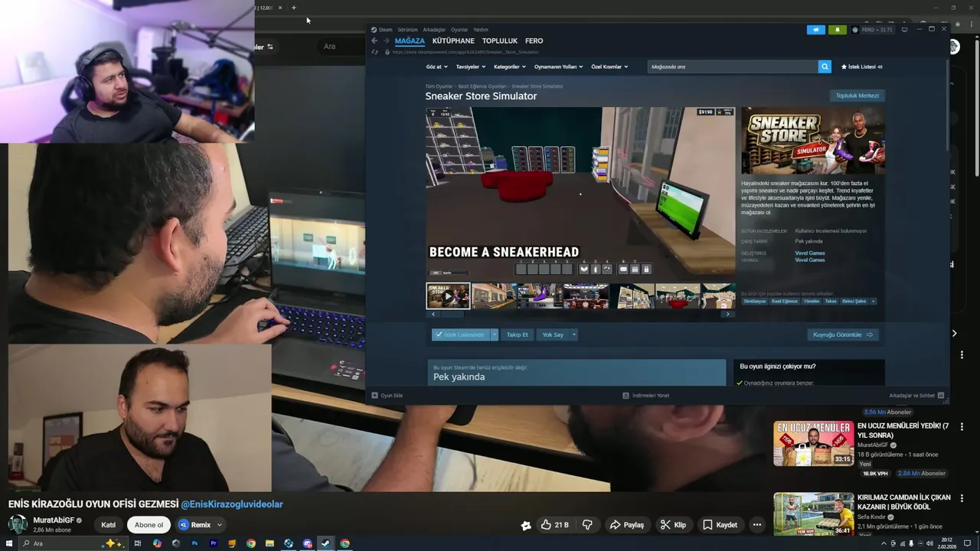Open the Tavsiyeler dropdown menu
This screenshot has height=551, width=980.
click(x=471, y=67)
